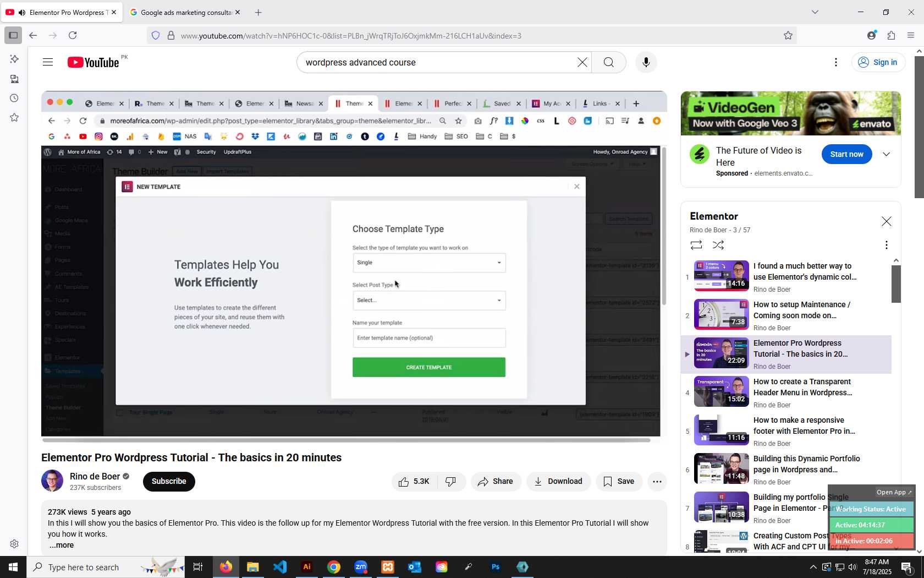Image resolution: width=924 pixels, height=578 pixels.
Task: Expand the sponsored ad chevron
Action: [886, 155]
